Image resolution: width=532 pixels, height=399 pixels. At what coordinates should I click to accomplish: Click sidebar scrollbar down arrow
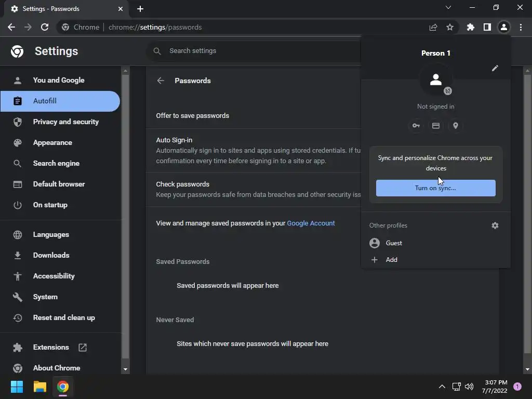pos(125,369)
